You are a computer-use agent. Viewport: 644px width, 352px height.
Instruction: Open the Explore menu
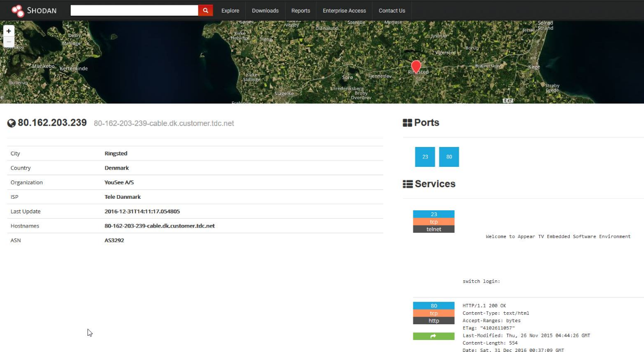(x=230, y=10)
